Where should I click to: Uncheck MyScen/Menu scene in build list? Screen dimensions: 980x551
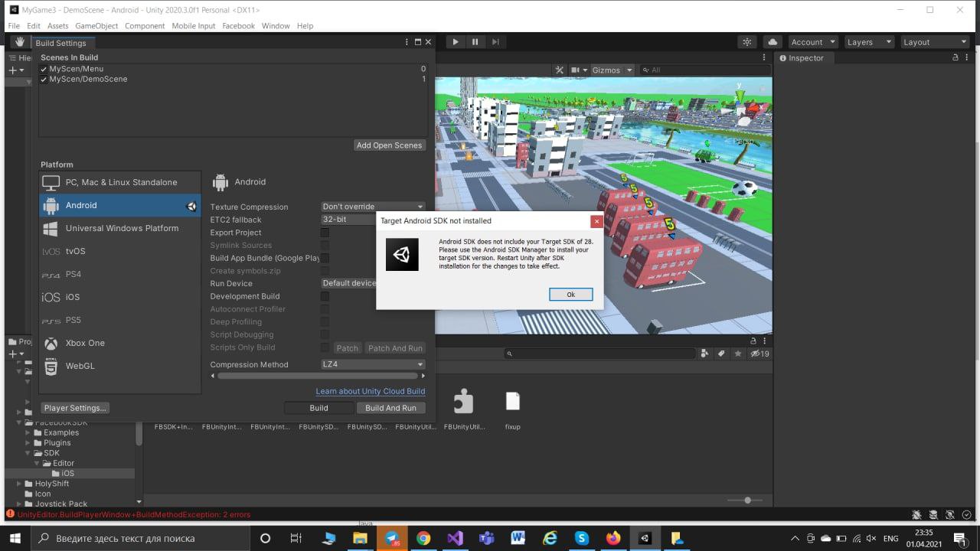pyautogui.click(x=44, y=69)
